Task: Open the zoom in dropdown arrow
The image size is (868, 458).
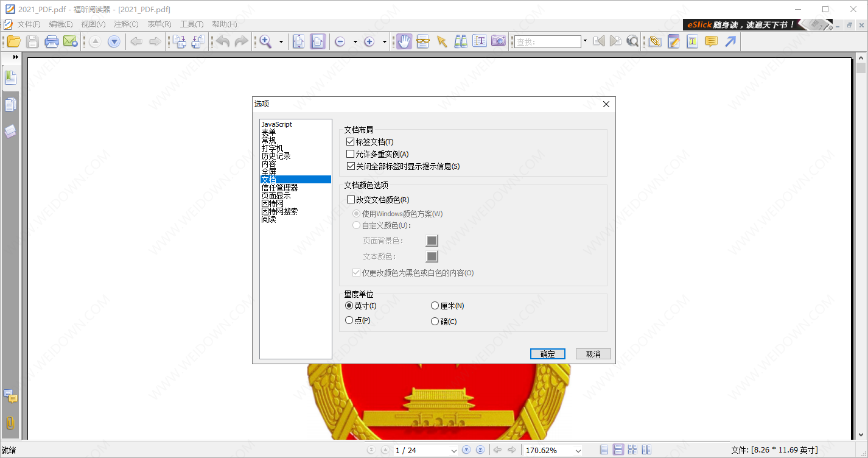Action: pyautogui.click(x=384, y=41)
